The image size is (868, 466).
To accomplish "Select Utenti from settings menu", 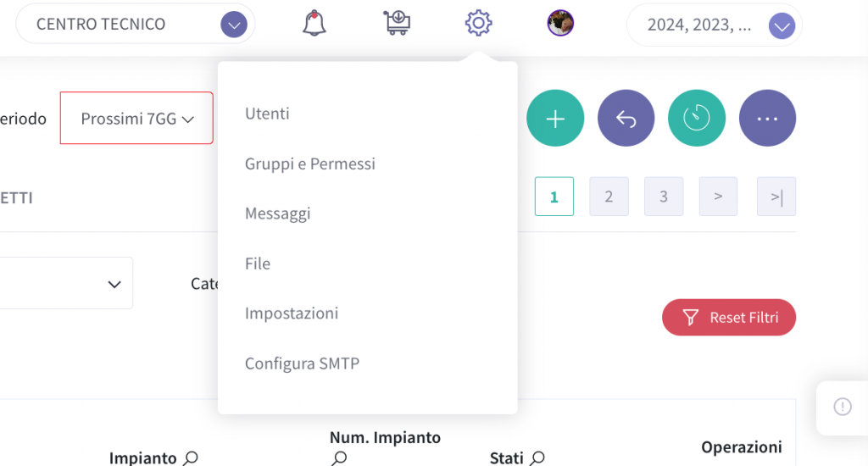I will [267, 114].
